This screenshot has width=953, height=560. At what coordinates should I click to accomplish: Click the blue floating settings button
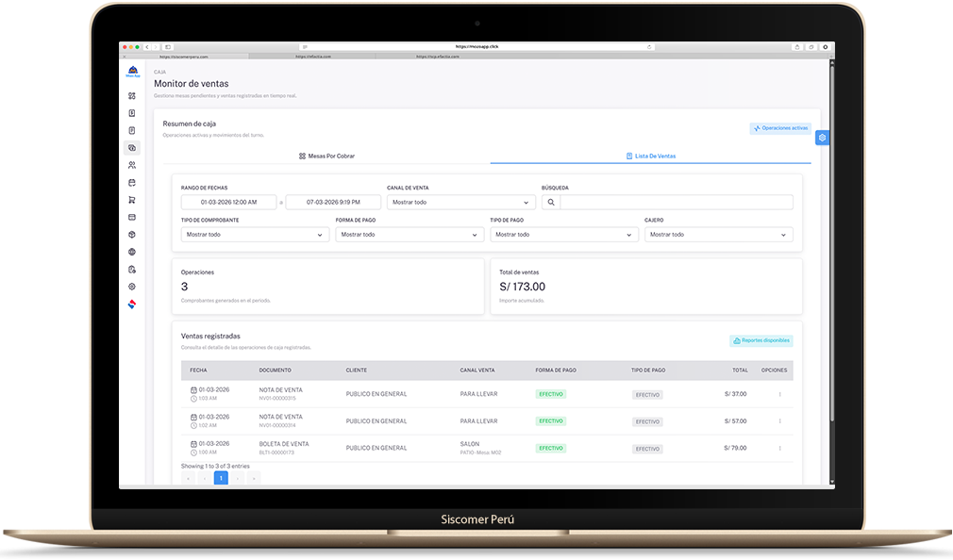[822, 138]
